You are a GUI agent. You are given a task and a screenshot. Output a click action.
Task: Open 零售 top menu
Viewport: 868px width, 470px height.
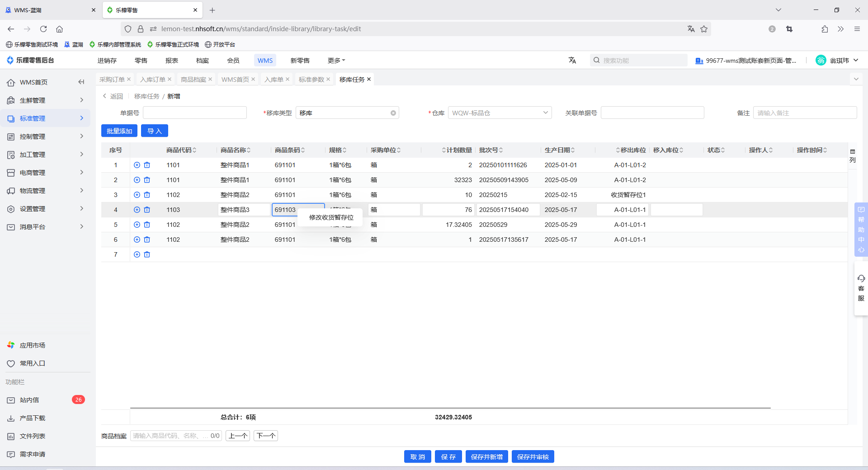(141, 61)
